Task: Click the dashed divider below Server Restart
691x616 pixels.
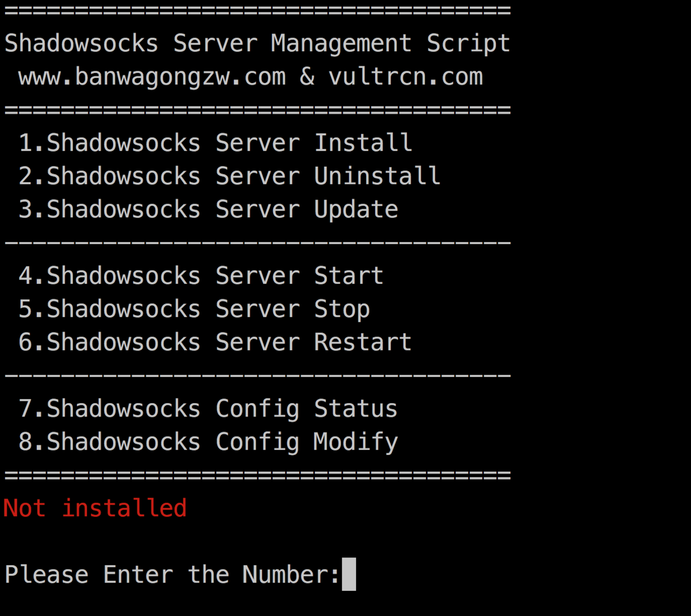Action: 257,376
